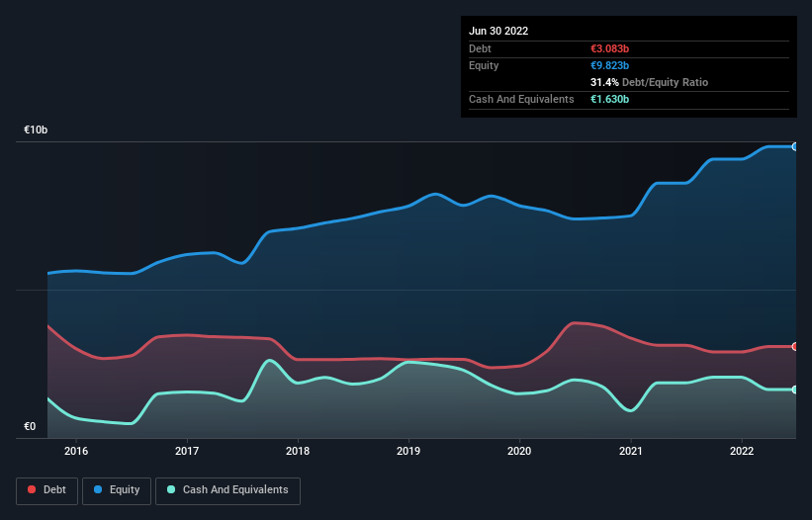Click the €1.630b cash value
This screenshot has width=812, height=520.
(x=609, y=99)
